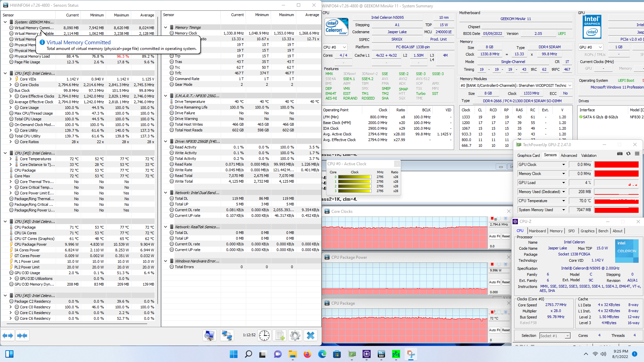This screenshot has height=362, width=644.
Task: Click the CPU-Z taskbar icon
Action: click(366, 354)
